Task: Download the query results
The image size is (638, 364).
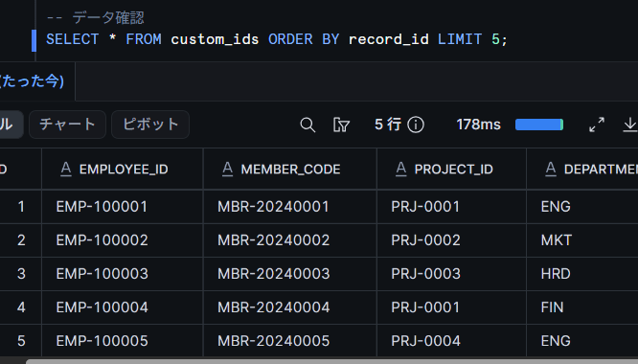Action: pyautogui.click(x=630, y=125)
